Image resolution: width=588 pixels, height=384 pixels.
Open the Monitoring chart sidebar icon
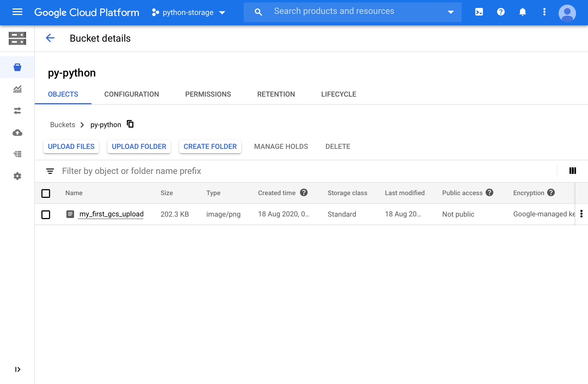click(17, 89)
